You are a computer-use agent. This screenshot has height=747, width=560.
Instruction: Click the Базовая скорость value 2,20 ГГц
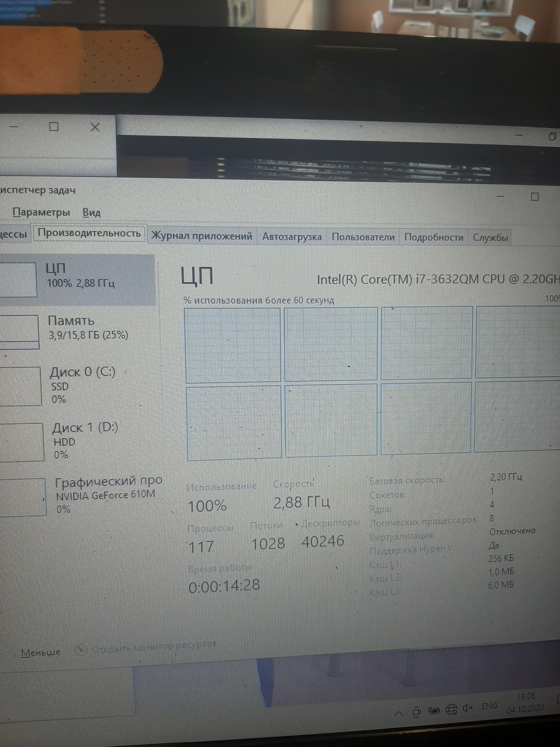(506, 477)
